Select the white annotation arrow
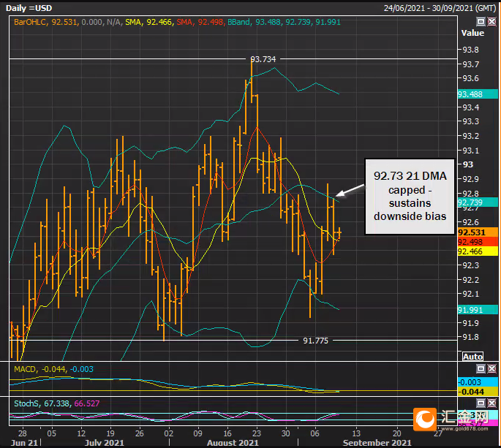The image size is (501, 448). tap(350, 190)
